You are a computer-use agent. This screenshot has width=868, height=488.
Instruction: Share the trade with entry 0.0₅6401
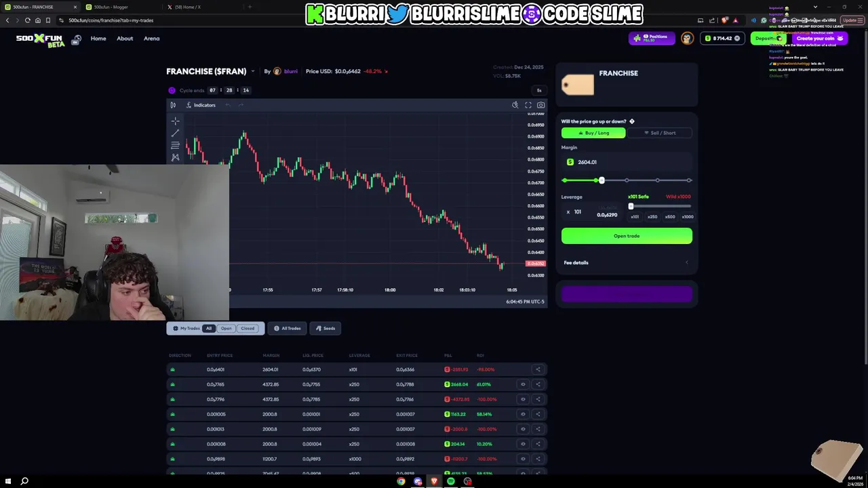[x=538, y=369]
